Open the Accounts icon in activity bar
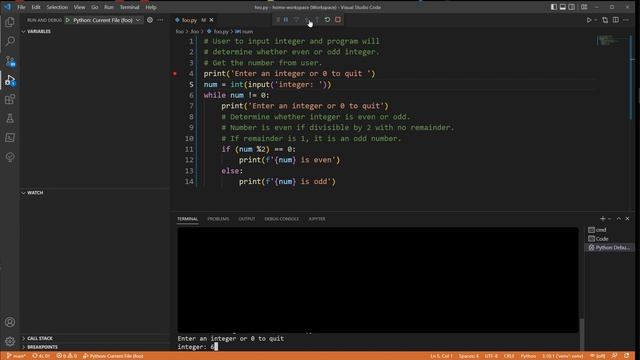 pyautogui.click(x=10, y=322)
